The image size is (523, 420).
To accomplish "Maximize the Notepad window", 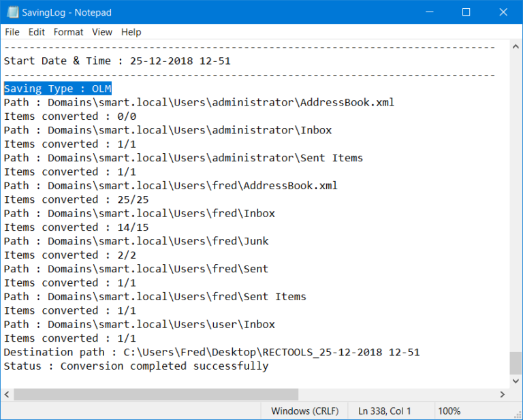I will point(466,12).
